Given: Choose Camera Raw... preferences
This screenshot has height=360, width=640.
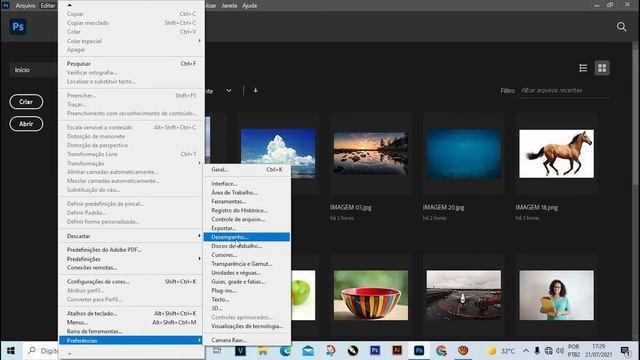Looking at the screenshot, I should coord(247,340).
